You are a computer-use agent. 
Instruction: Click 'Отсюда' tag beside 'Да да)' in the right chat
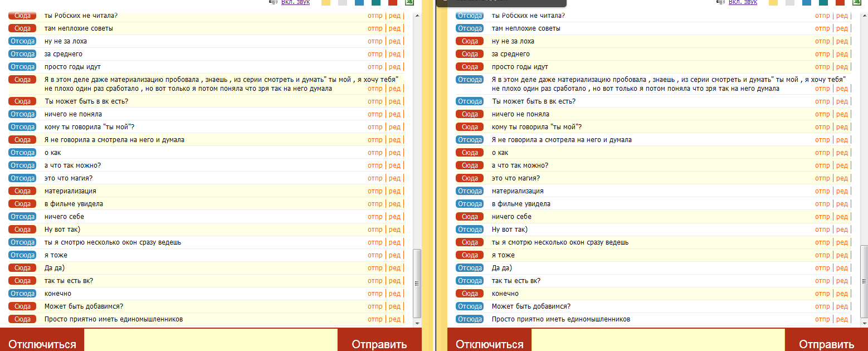click(x=470, y=268)
